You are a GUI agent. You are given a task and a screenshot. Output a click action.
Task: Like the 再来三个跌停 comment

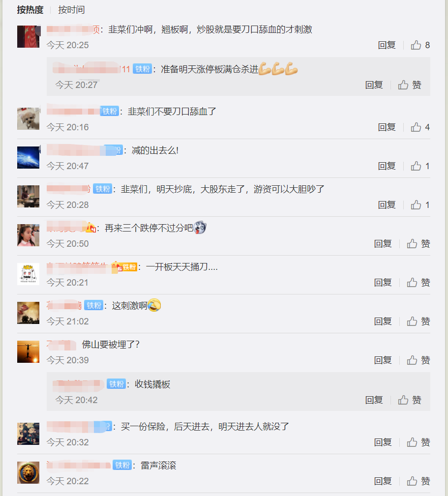(x=418, y=243)
